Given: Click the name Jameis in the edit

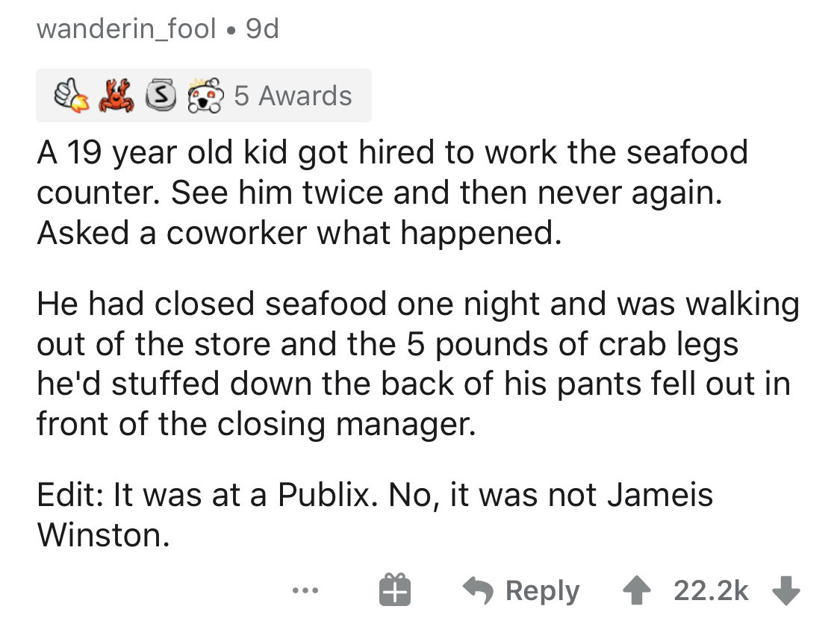Looking at the screenshot, I should (656, 495).
